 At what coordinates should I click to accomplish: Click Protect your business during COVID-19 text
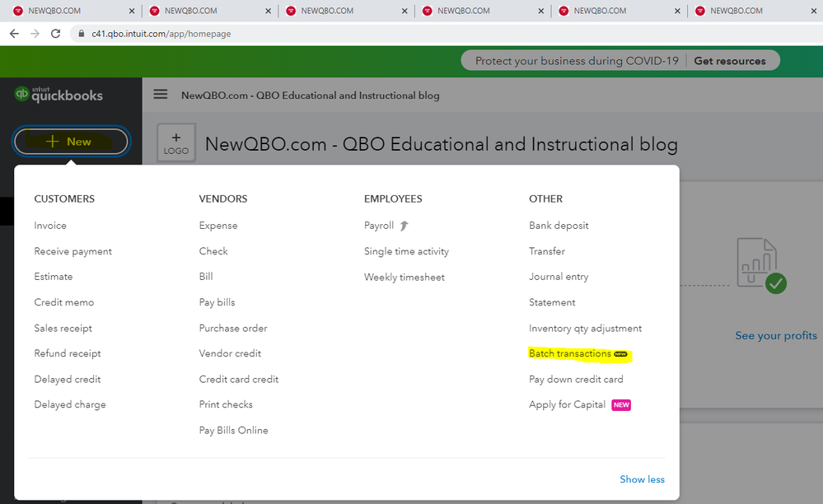pos(577,61)
